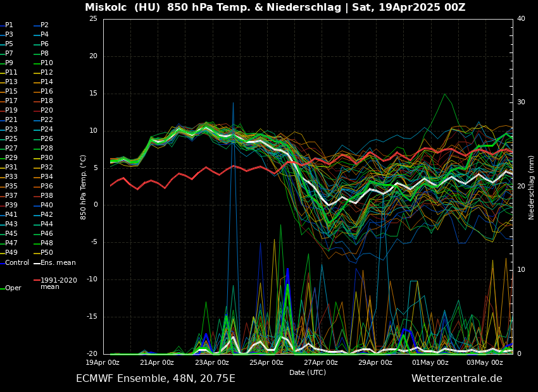Click the ECMWF Ensemble coordinates caption
538x392 pixels.
[x=156, y=379]
